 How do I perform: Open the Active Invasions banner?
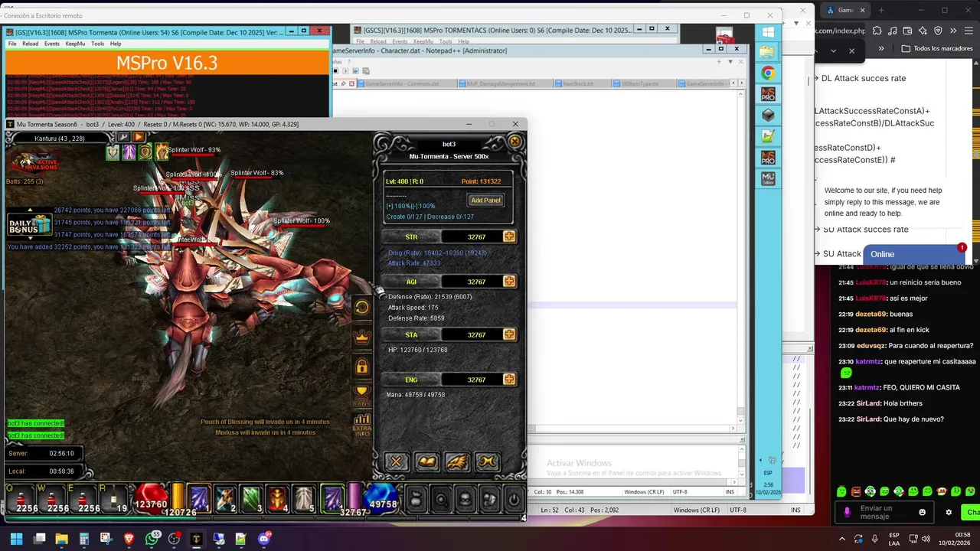click(x=35, y=161)
